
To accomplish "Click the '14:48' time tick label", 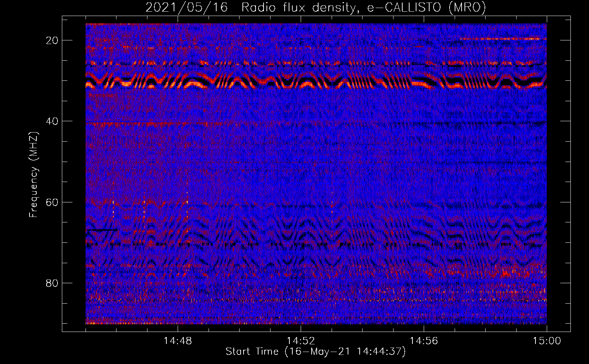I will (178, 341).
